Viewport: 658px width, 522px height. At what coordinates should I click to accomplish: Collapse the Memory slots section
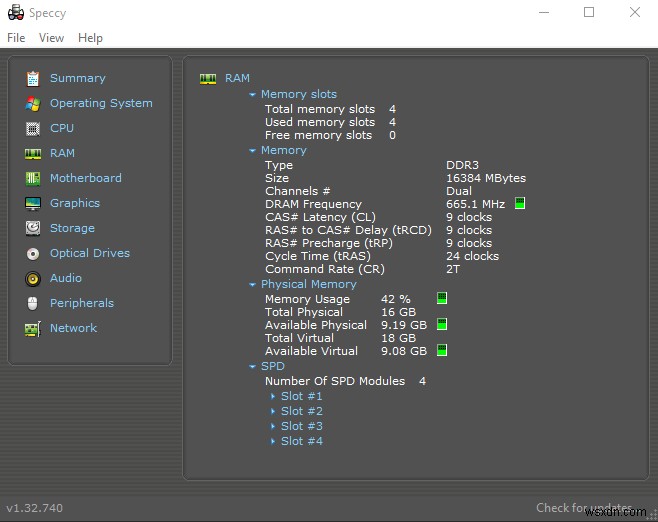[252, 94]
